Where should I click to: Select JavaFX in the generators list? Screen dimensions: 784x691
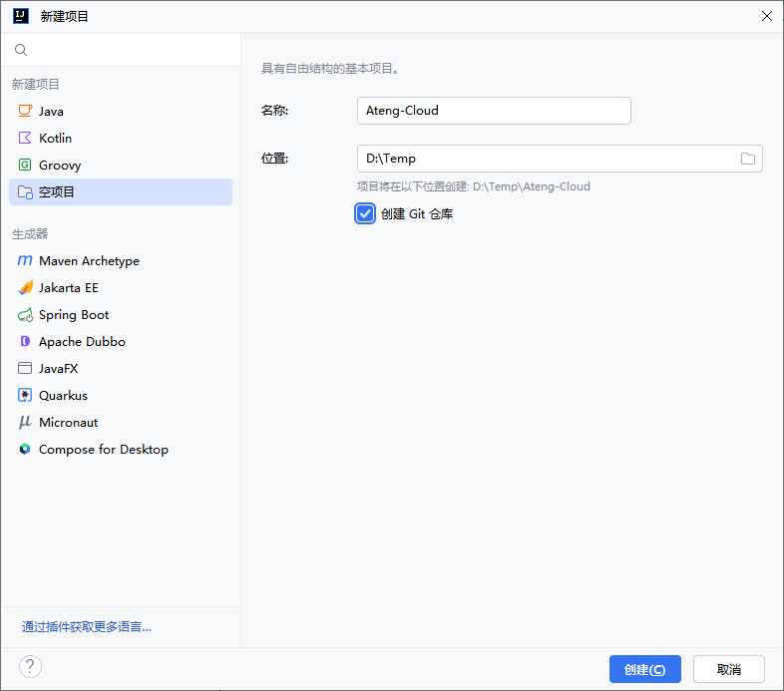[58, 369]
